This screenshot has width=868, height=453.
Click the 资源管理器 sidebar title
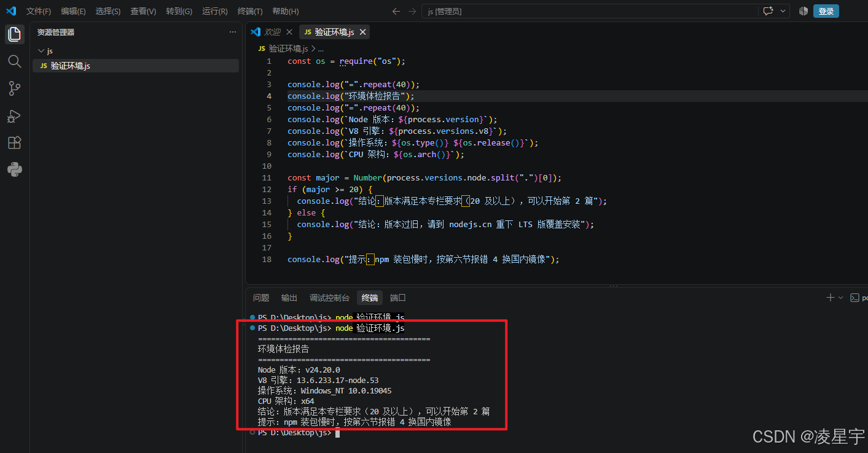[56, 32]
